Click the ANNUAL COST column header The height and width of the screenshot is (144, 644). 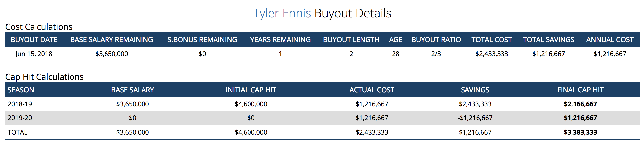click(610, 40)
